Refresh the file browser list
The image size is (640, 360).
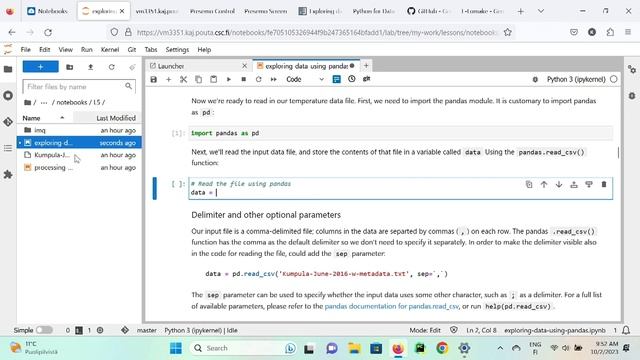(111, 67)
